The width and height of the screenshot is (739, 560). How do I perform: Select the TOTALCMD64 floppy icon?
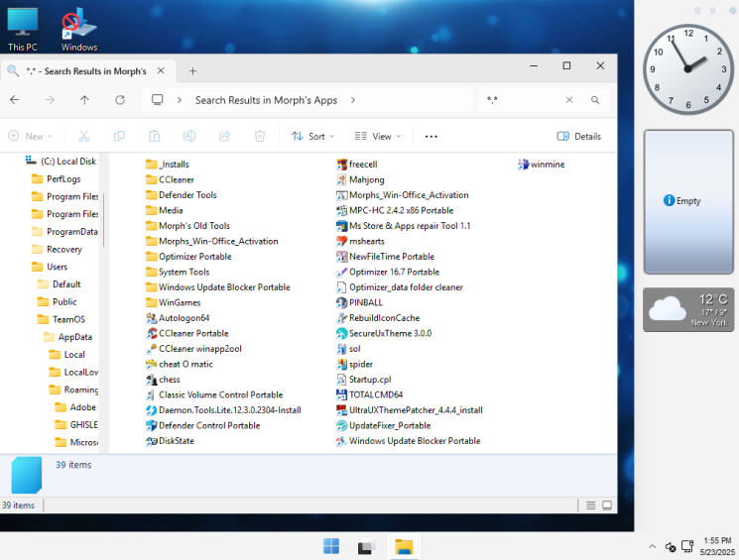click(341, 394)
